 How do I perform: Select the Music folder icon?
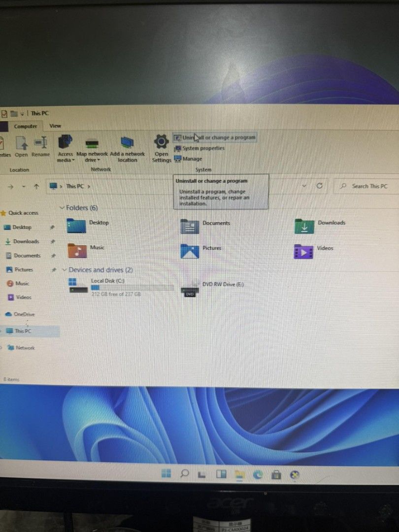click(77, 251)
